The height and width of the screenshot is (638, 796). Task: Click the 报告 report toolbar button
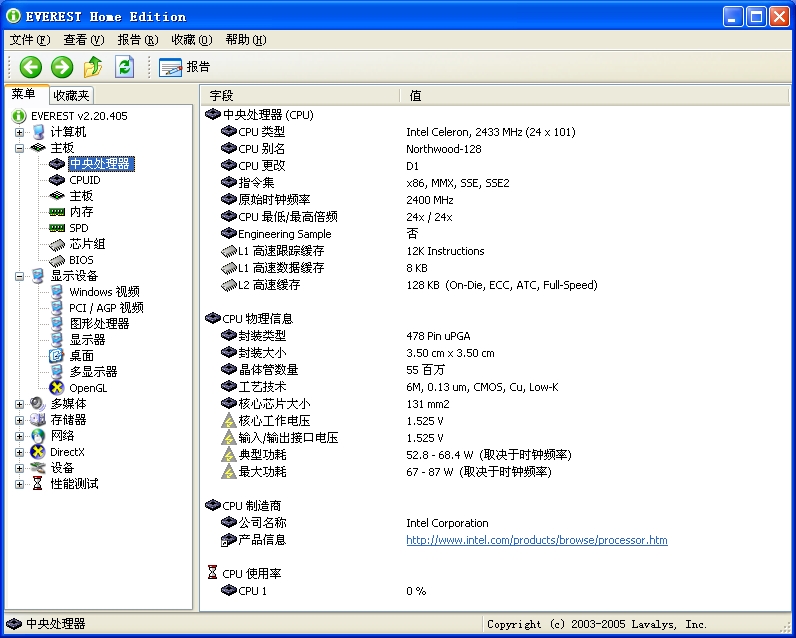coord(185,67)
